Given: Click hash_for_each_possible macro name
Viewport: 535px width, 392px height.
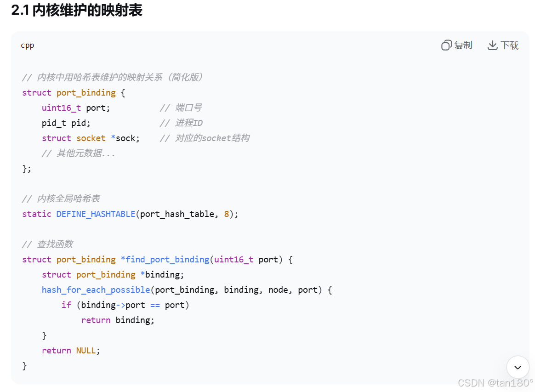Looking at the screenshot, I should [x=96, y=290].
